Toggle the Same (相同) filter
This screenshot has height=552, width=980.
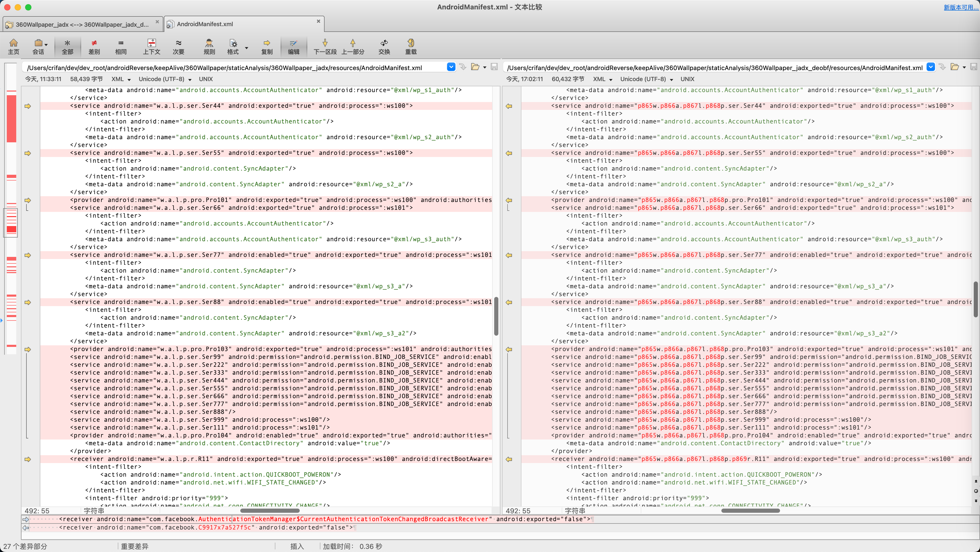point(121,47)
